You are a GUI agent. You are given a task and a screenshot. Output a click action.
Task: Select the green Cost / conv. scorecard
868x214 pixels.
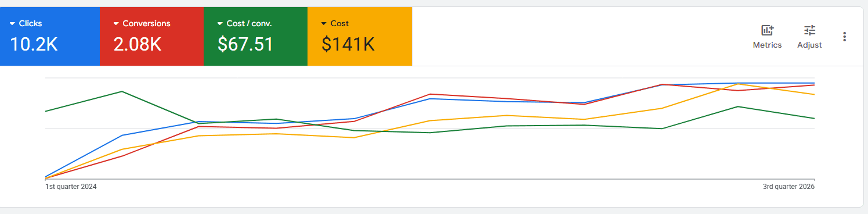pos(255,37)
